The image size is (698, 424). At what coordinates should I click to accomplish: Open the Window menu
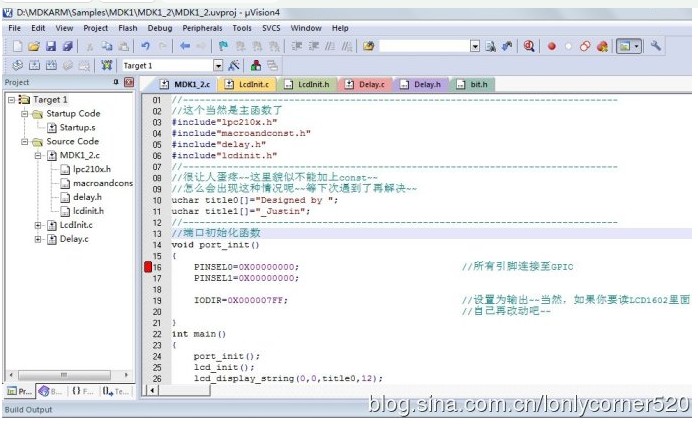(306, 28)
